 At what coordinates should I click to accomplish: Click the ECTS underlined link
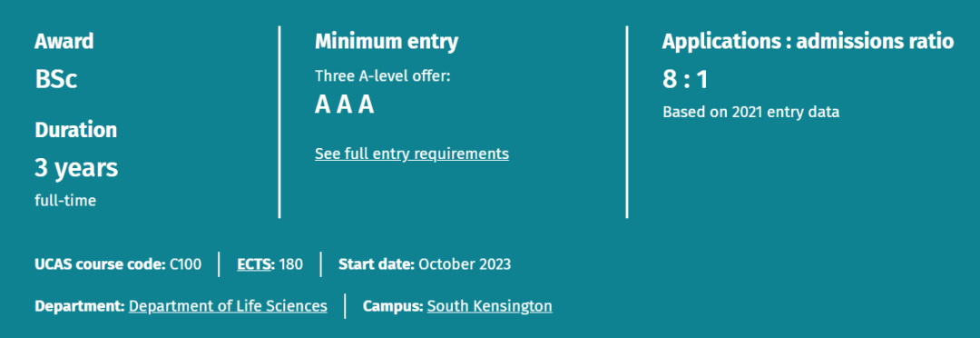click(x=255, y=264)
